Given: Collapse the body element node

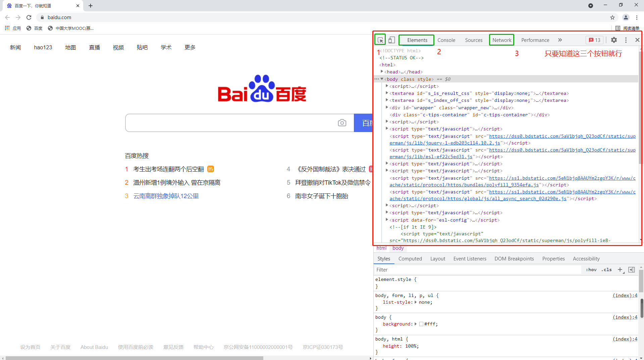Looking at the screenshot, I should (382, 79).
